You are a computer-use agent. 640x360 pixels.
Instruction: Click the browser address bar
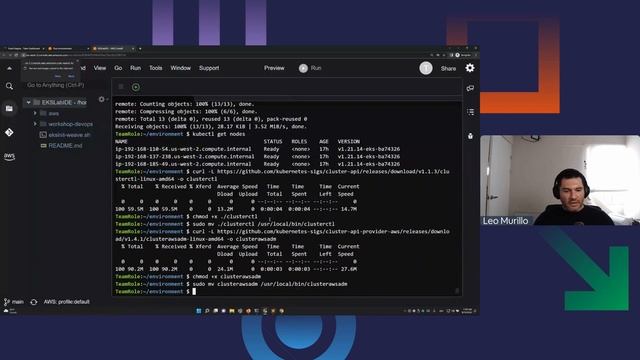point(224,55)
